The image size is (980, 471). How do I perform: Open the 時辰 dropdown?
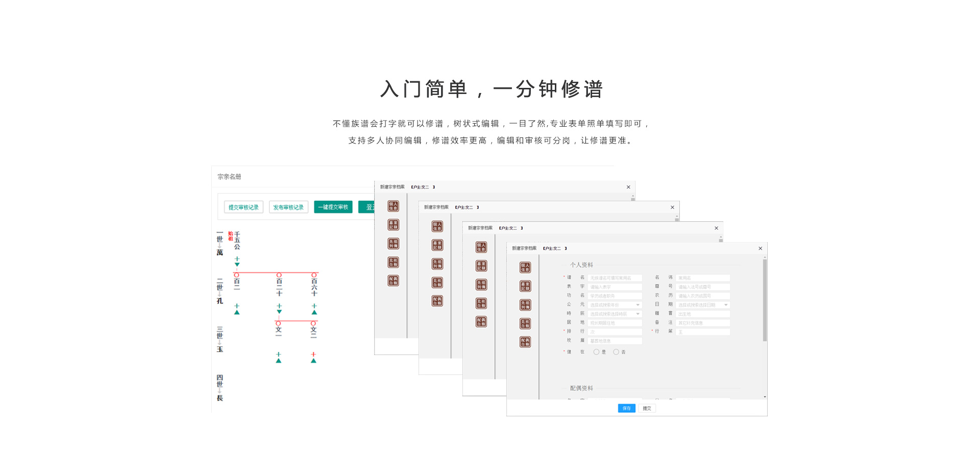[638, 314]
